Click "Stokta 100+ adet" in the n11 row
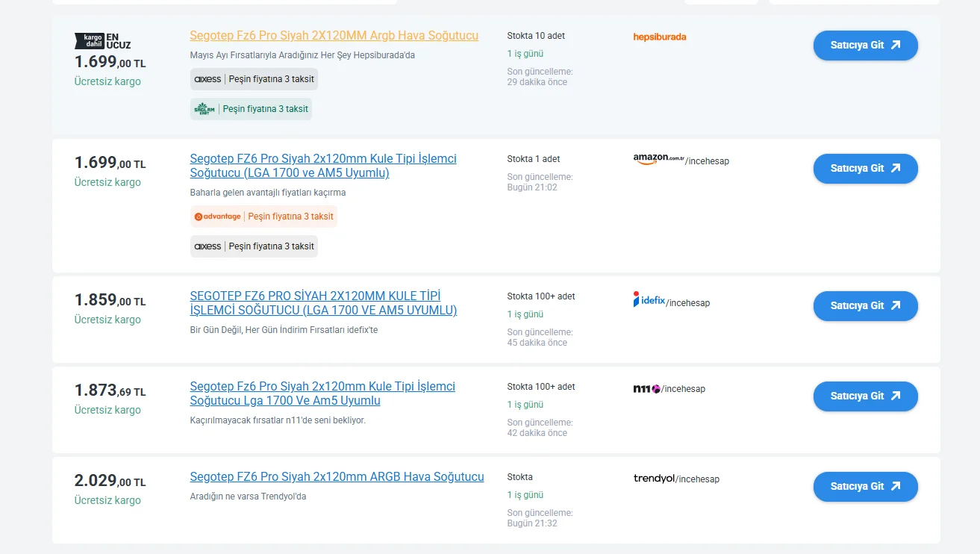The image size is (980, 554). click(541, 387)
